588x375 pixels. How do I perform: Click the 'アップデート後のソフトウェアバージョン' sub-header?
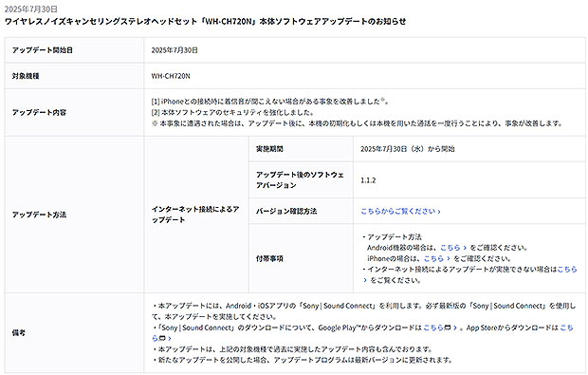(301, 180)
